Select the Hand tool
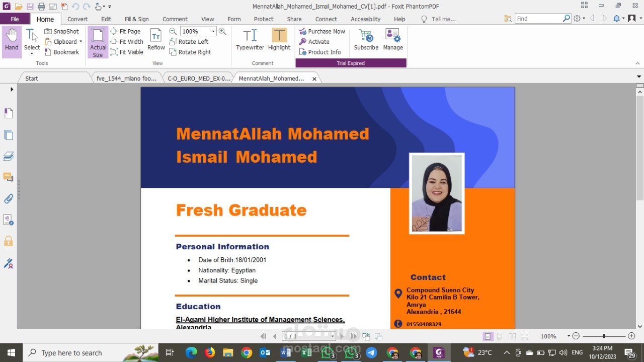 [x=12, y=41]
